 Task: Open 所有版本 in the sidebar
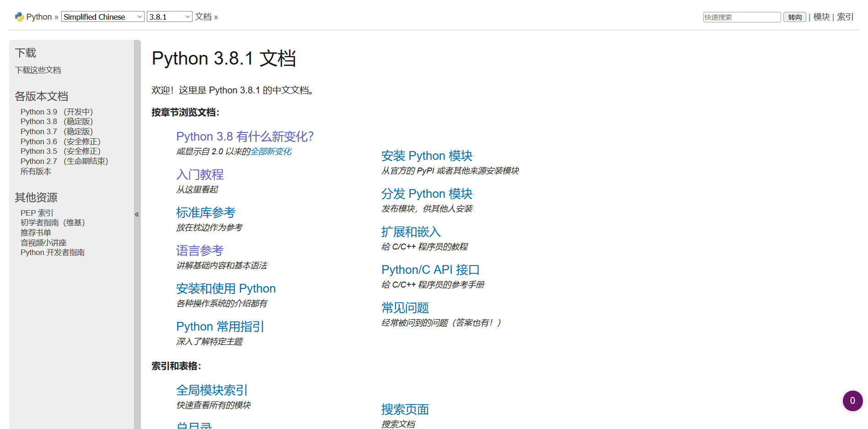coord(36,171)
